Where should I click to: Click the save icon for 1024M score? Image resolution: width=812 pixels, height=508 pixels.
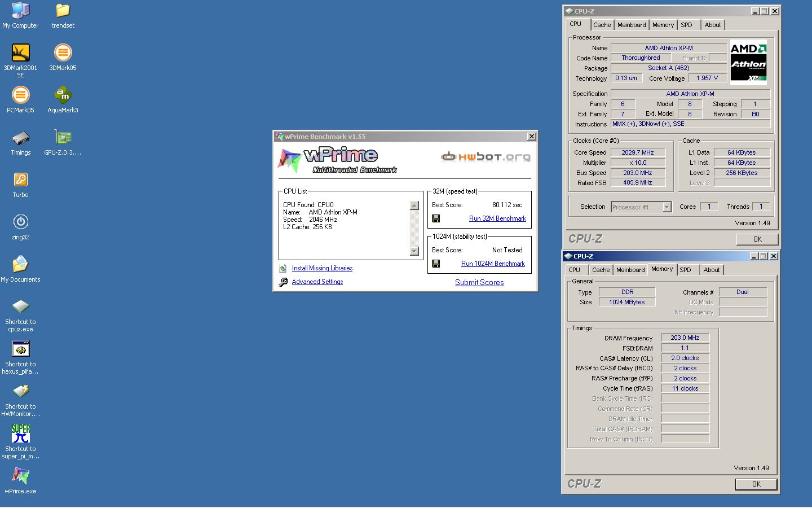436,264
